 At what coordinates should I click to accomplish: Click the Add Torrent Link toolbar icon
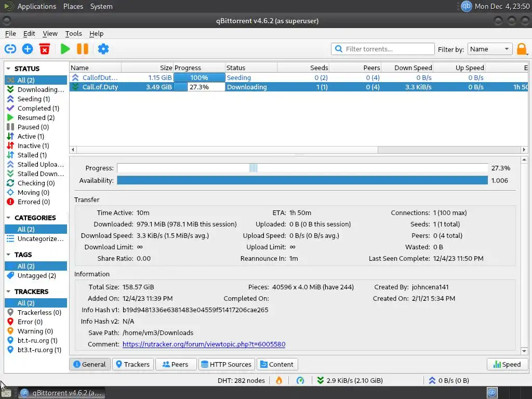click(x=10, y=49)
